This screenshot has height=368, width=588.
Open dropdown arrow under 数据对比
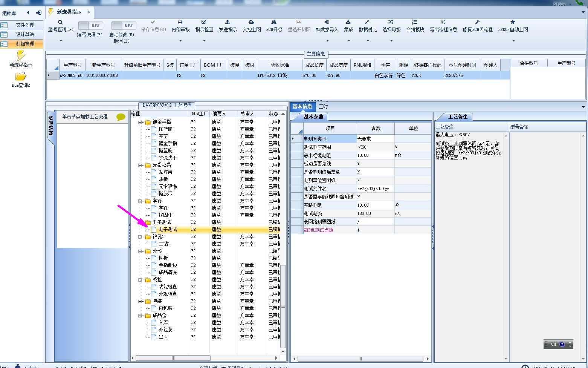tap(368, 41)
